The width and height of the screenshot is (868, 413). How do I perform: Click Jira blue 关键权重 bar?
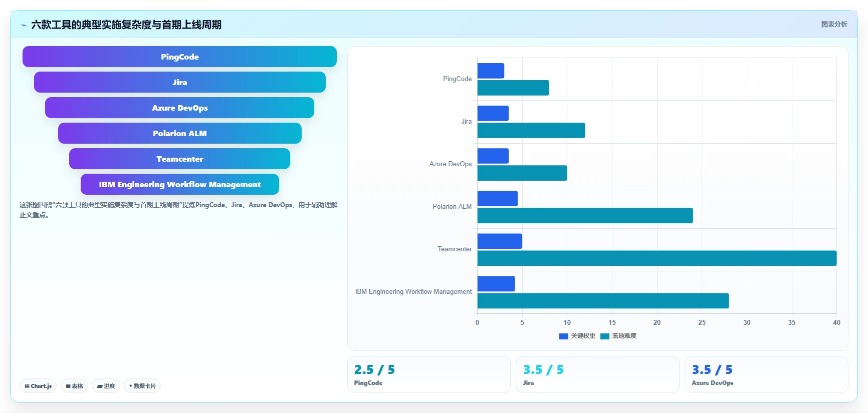(x=493, y=113)
